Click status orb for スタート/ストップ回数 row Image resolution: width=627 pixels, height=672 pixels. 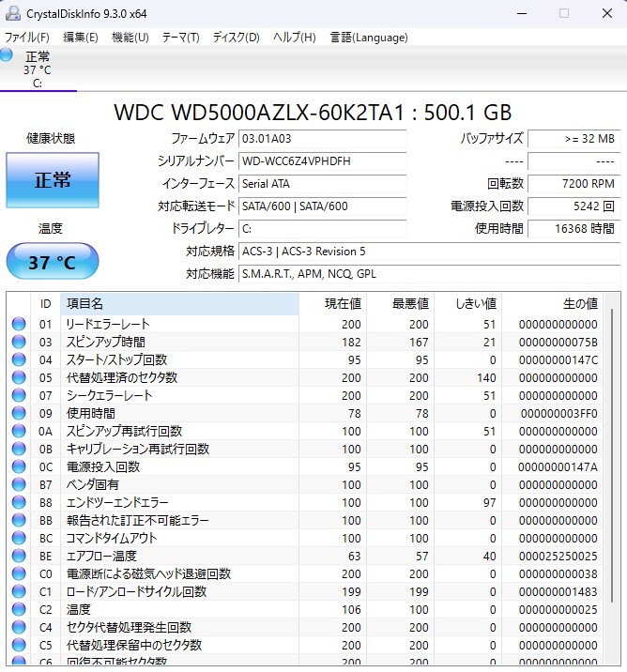click(x=19, y=359)
